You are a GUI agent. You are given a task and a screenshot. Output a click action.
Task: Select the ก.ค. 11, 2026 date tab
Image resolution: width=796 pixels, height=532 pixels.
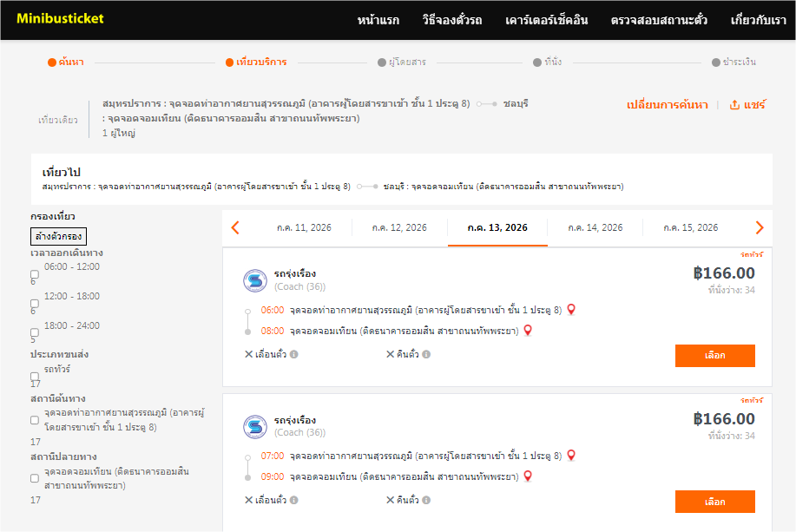304,227
